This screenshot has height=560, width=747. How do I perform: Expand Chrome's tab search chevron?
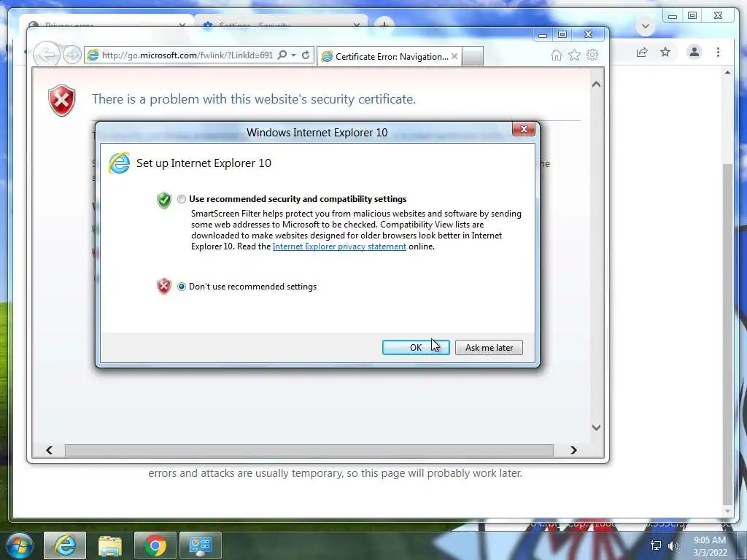(x=646, y=26)
